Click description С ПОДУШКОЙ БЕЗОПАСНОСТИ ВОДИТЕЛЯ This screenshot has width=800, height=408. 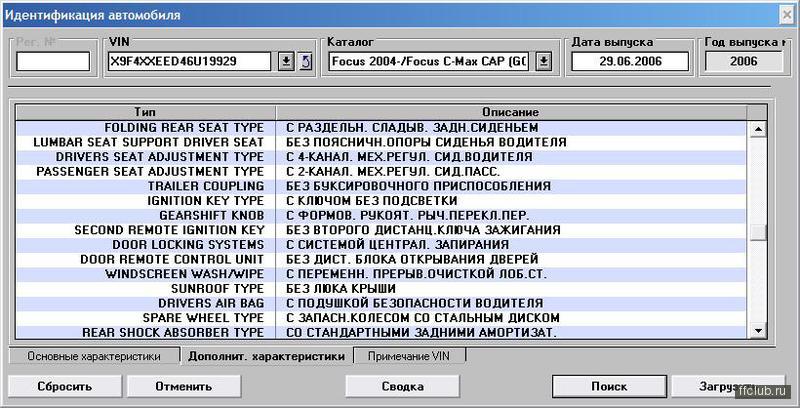pos(414,303)
